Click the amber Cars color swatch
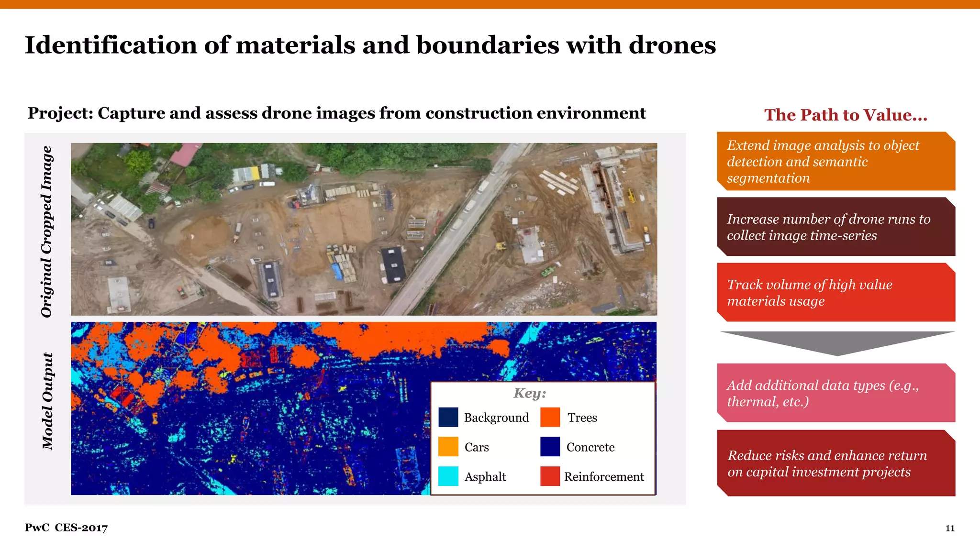This screenshot has height=551, width=980. (448, 447)
